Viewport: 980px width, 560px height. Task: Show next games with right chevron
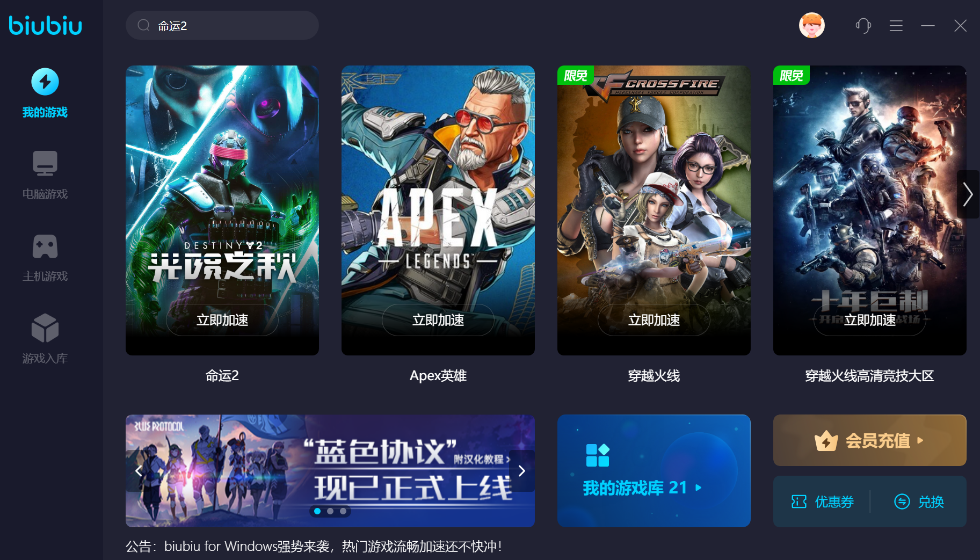click(x=968, y=194)
